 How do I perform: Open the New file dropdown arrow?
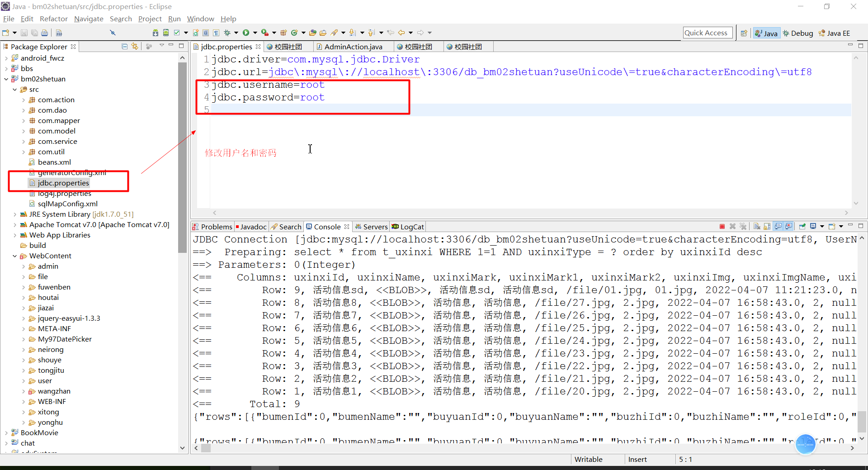point(14,33)
